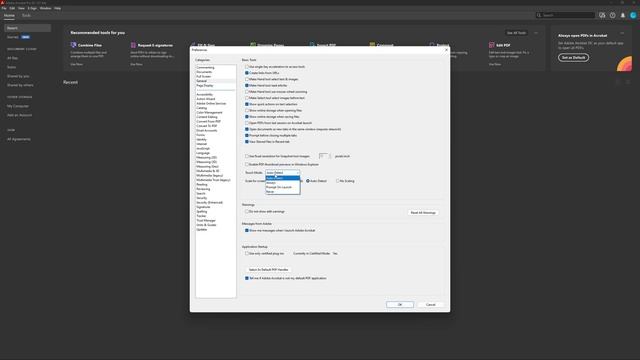640x360 pixels.
Task: Enable Use single-key accelerators checkbox
Action: pos(247,67)
